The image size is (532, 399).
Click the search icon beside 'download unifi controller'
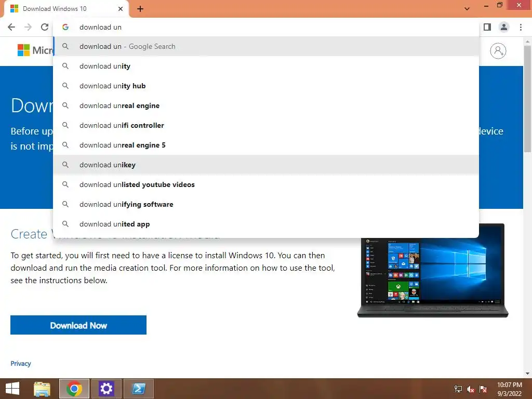[x=65, y=125]
